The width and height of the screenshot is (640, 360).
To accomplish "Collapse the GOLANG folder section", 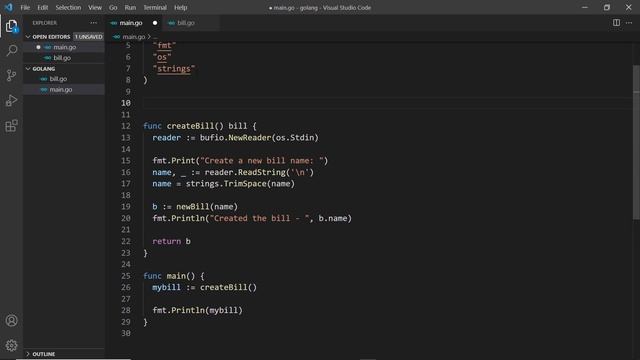I will pos(28,69).
